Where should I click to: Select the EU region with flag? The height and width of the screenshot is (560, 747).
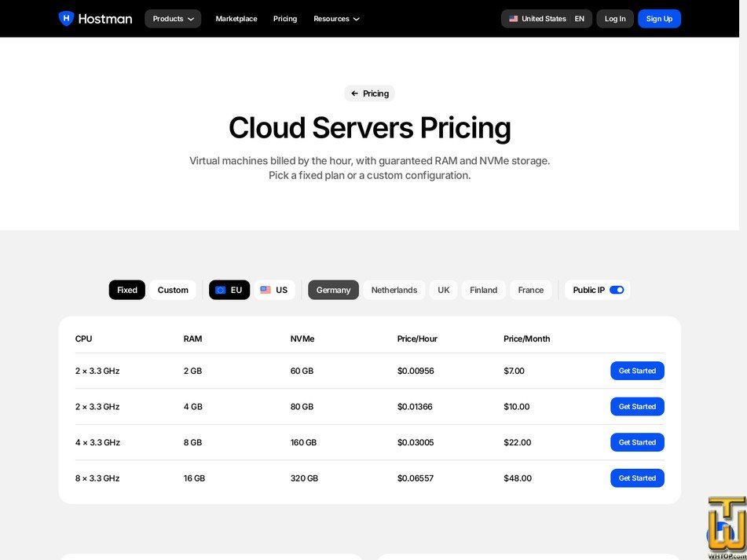click(229, 290)
